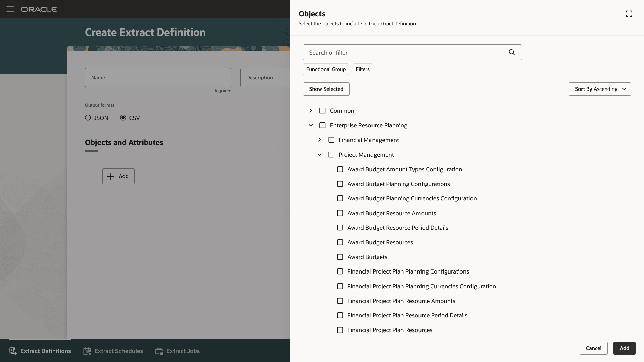Open the hamburger navigation menu
This screenshot has height=362, width=644.
click(10, 9)
